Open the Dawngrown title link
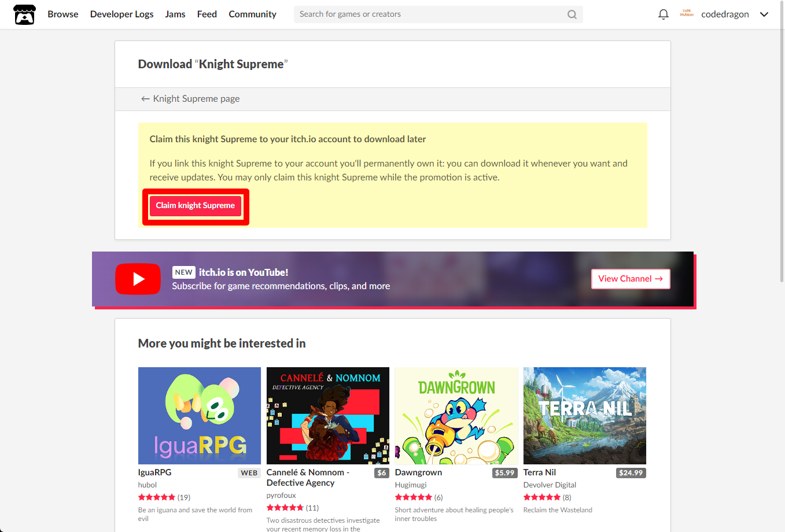The image size is (785, 532). click(419, 472)
